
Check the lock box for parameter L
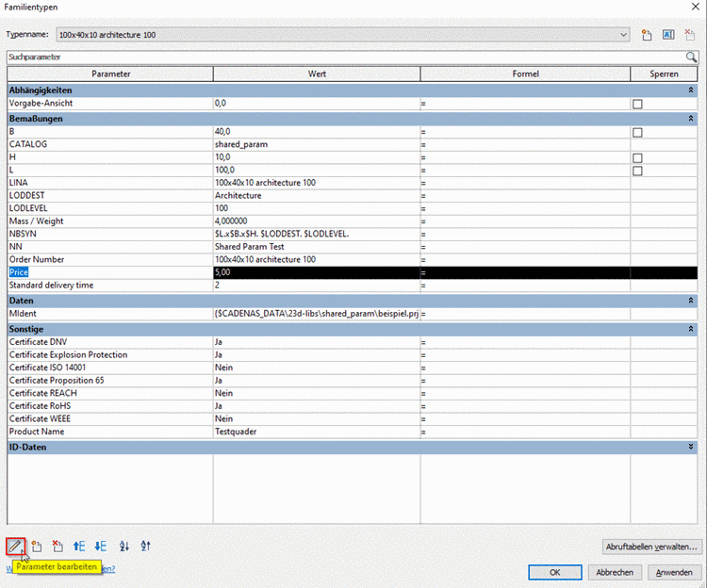[637, 171]
